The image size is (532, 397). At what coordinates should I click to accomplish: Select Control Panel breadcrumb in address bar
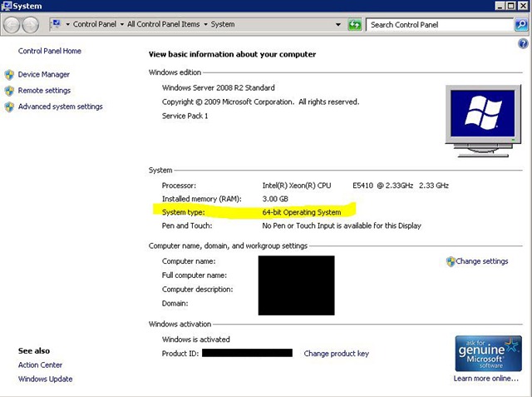[x=95, y=24]
